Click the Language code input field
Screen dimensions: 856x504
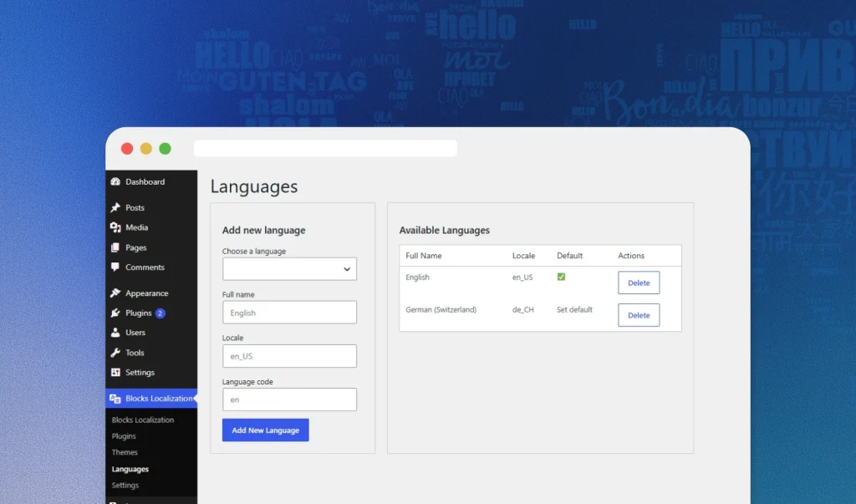(x=289, y=400)
